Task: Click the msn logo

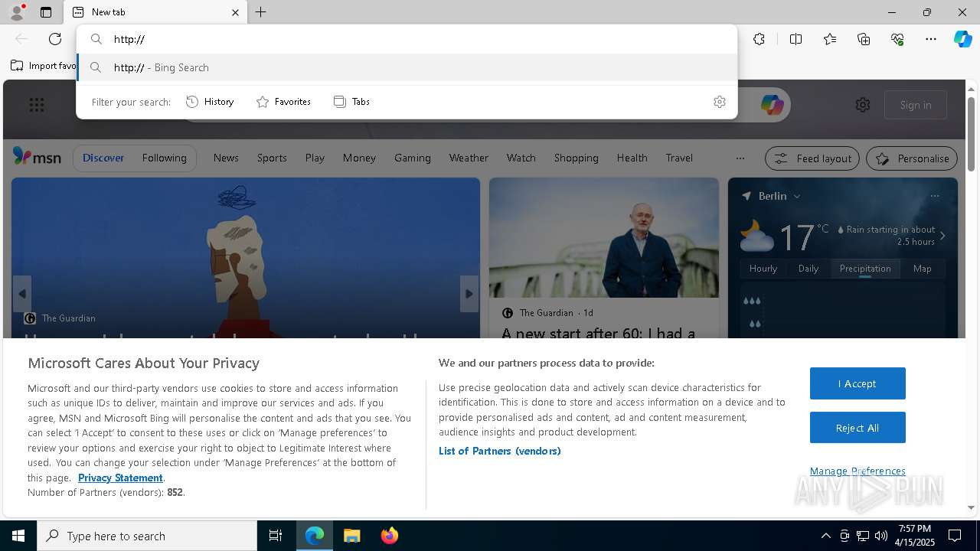Action: [37, 157]
